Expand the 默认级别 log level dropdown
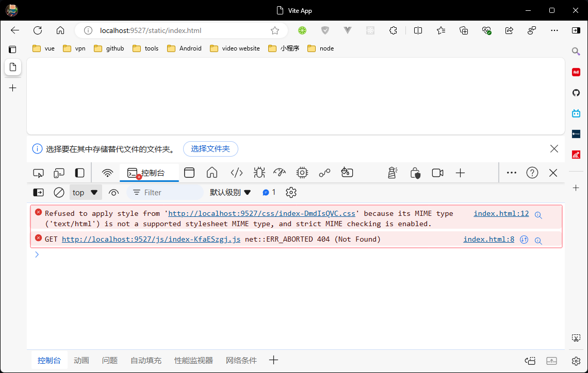Screen dimensions: 588x373 [230, 193]
